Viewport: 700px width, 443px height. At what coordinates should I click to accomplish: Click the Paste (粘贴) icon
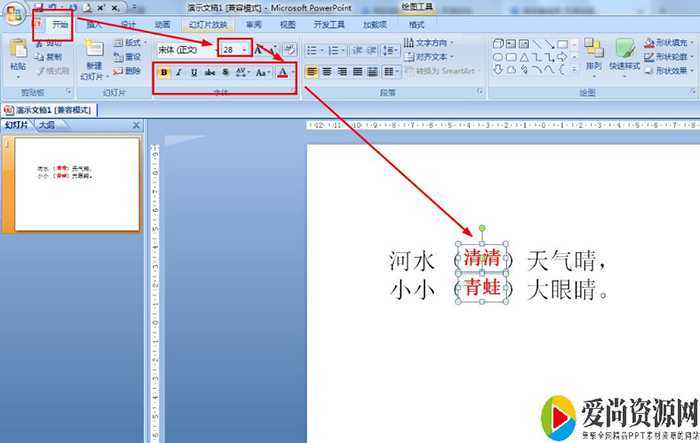18,53
